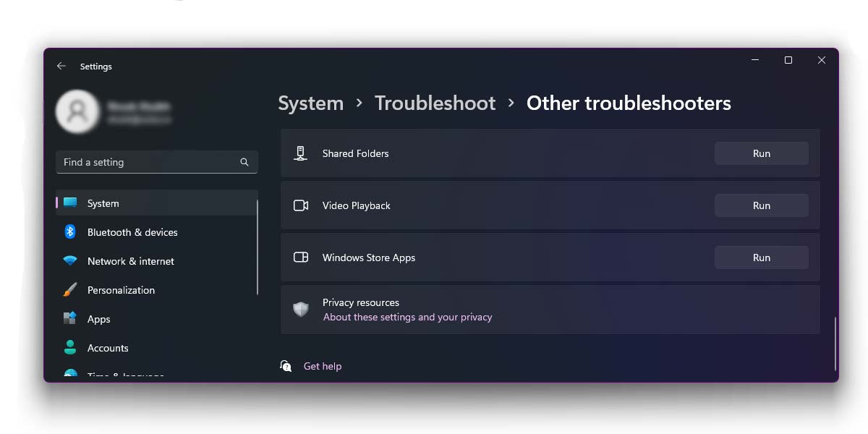Minimize the Settings window
Image resolution: width=868 pixels, height=434 pixels.
pyautogui.click(x=755, y=60)
